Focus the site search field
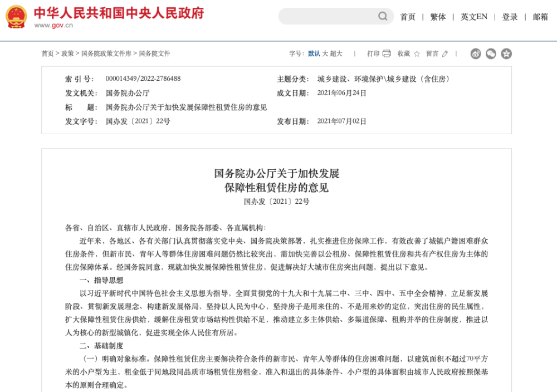Image resolution: width=557 pixels, height=392 pixels. pyautogui.click(x=336, y=16)
